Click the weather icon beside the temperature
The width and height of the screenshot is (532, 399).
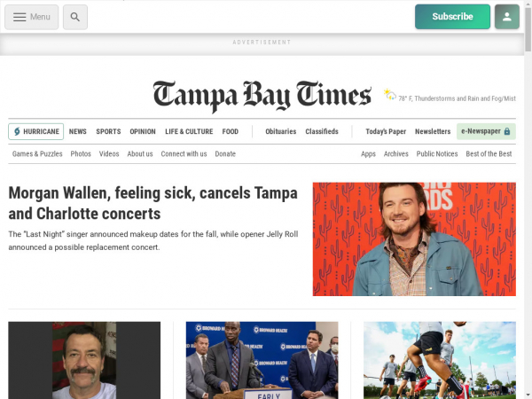tap(390, 95)
